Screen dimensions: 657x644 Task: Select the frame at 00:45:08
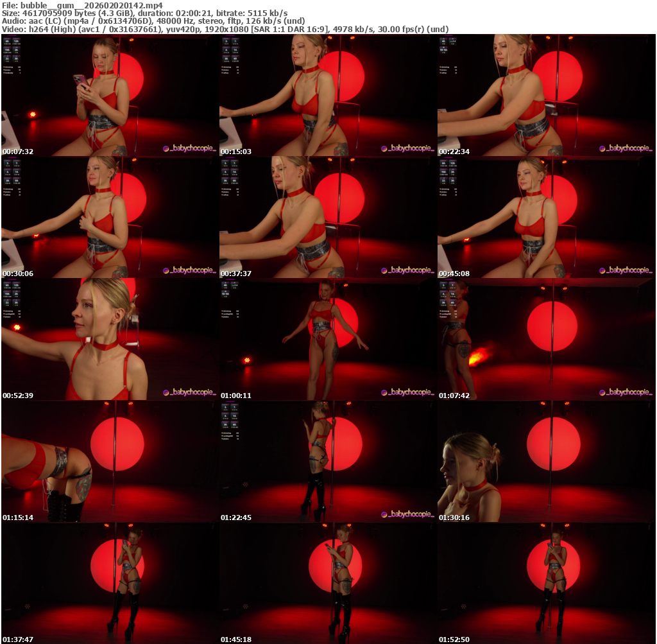point(545,217)
